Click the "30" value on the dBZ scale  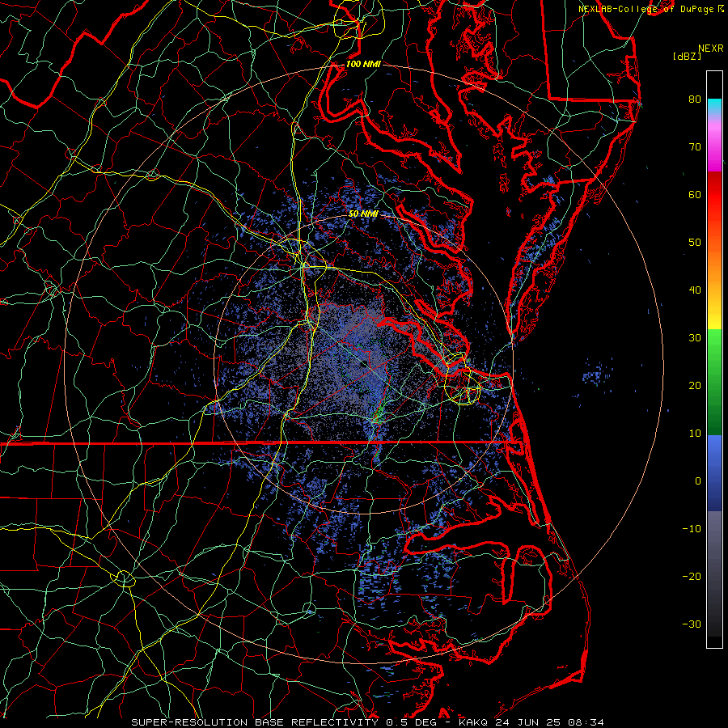[695, 338]
